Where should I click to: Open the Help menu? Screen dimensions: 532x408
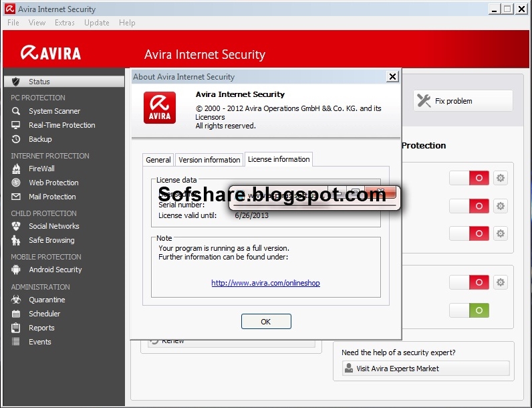(x=127, y=23)
